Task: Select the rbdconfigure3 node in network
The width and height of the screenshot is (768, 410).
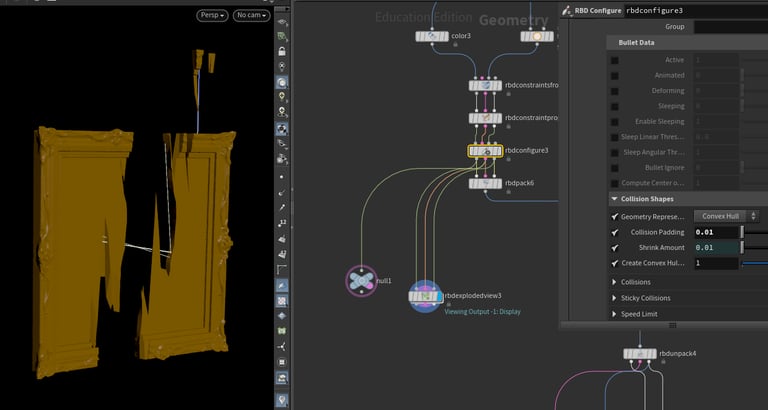Action: pyautogui.click(x=485, y=151)
